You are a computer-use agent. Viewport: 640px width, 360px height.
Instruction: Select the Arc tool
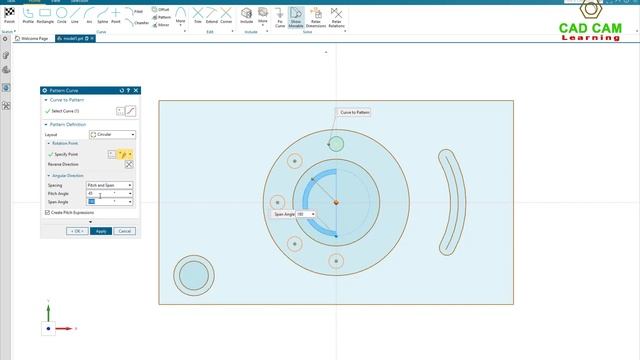[89, 16]
